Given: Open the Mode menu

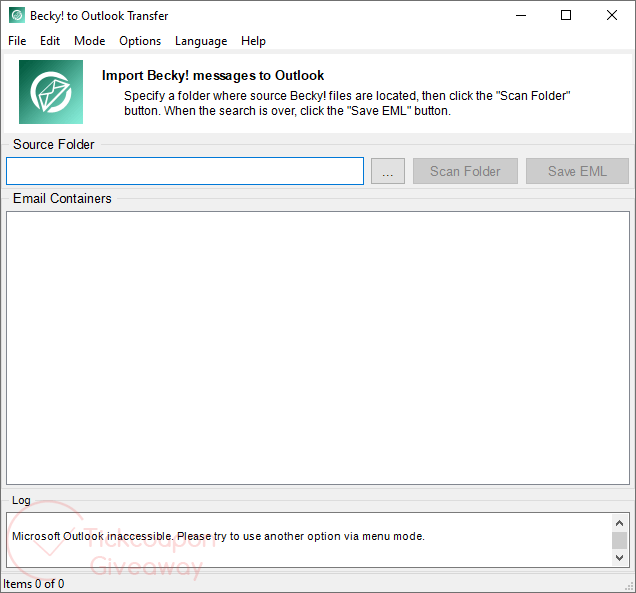Looking at the screenshot, I should (90, 41).
